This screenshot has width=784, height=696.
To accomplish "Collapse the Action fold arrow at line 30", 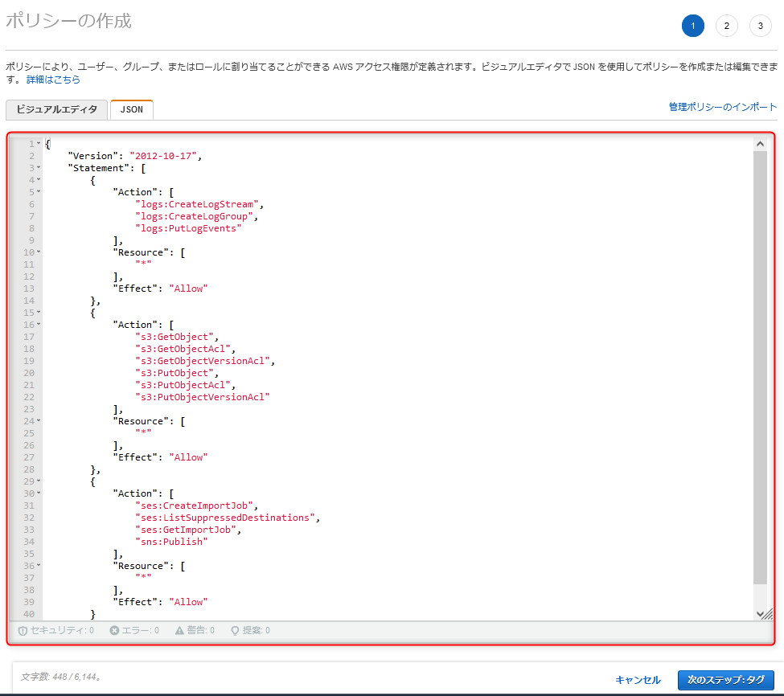I will pos(39,493).
